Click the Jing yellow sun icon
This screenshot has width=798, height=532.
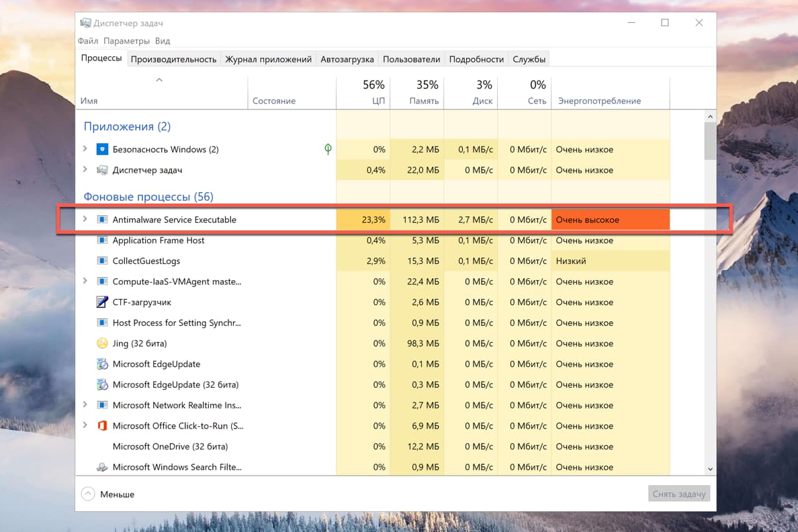[102, 343]
